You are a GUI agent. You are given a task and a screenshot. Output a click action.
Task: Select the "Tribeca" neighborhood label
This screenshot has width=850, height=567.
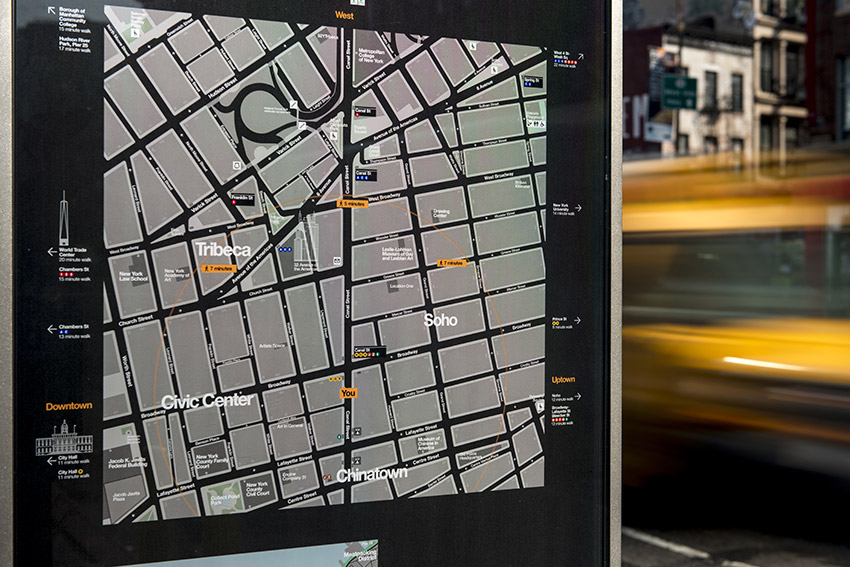223,249
